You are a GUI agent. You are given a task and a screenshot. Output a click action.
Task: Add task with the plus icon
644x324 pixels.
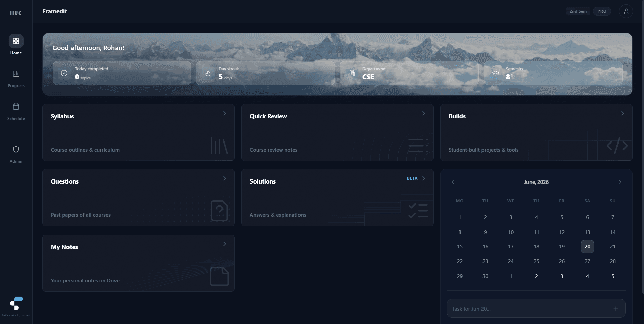615,308
